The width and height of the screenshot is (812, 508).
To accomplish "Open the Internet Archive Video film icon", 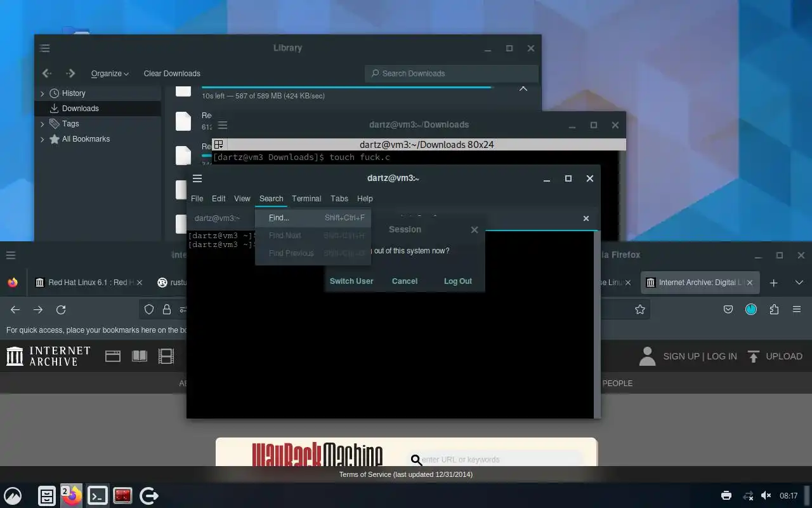I will 166,356.
